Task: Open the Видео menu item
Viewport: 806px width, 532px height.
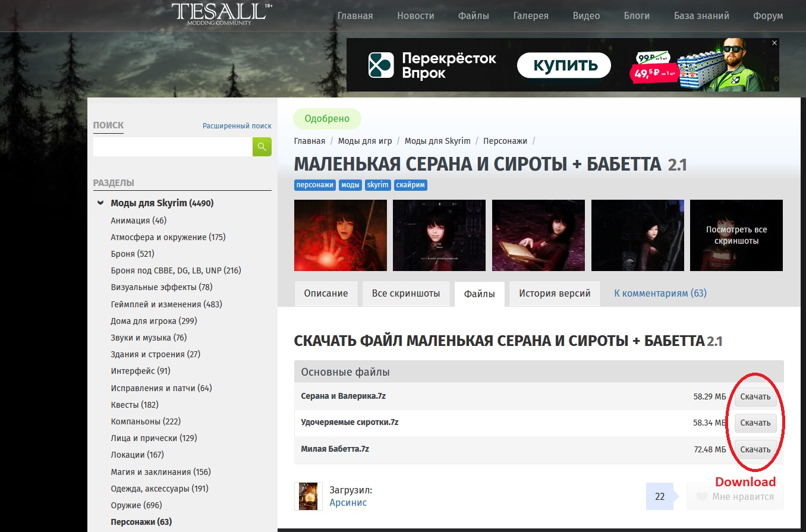Action: [586, 16]
